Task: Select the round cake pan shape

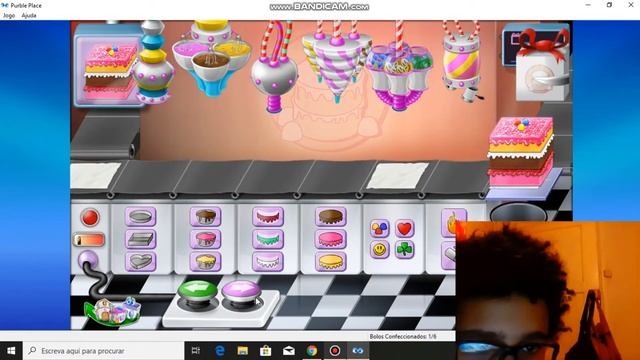Action: tap(140, 217)
